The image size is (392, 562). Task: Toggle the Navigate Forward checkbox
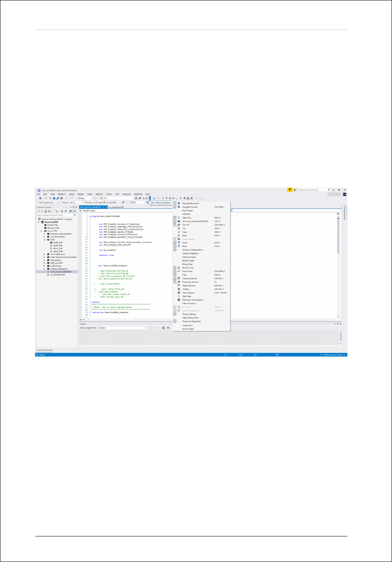175,207
